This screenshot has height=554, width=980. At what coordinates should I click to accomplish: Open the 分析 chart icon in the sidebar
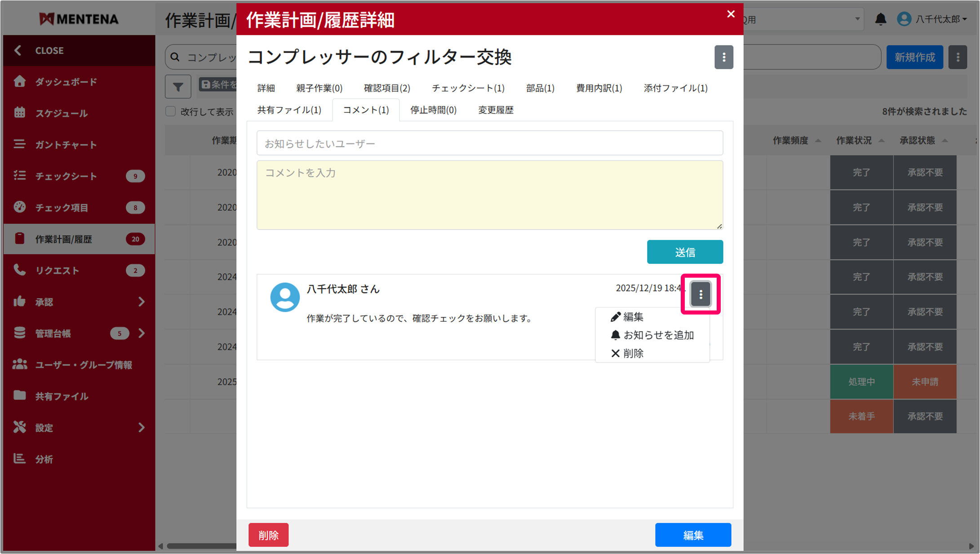point(20,459)
